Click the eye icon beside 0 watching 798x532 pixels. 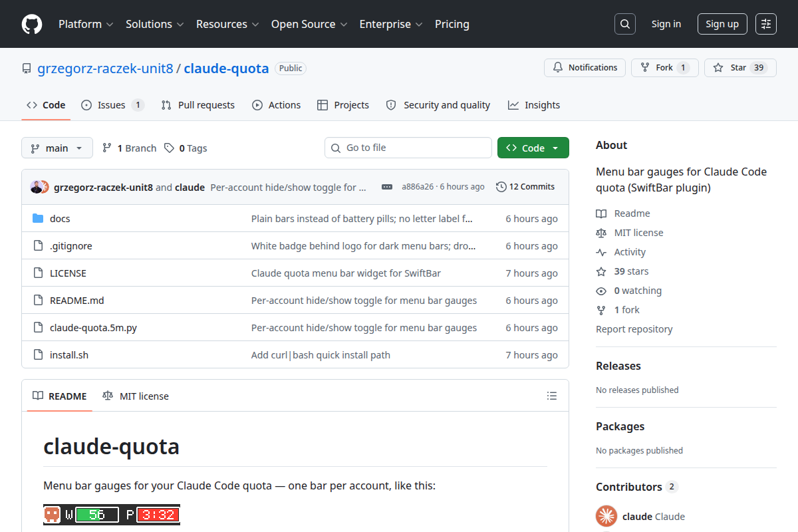coord(601,291)
